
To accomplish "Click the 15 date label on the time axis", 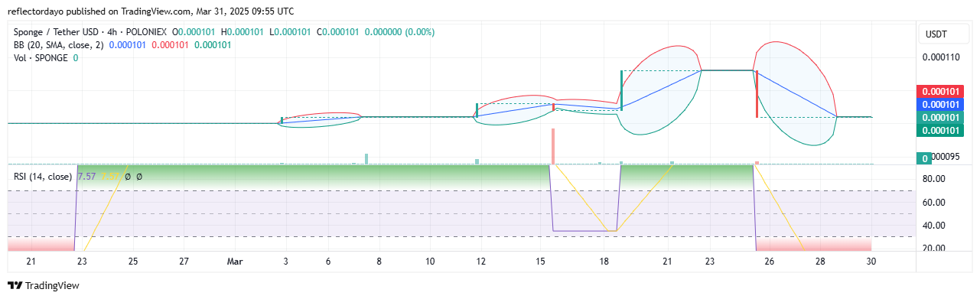I will coord(540,262).
